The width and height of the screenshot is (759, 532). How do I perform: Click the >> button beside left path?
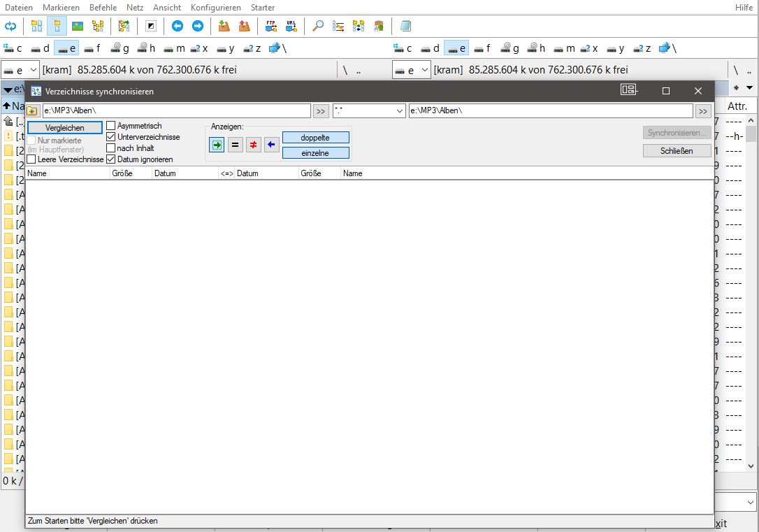(x=321, y=111)
